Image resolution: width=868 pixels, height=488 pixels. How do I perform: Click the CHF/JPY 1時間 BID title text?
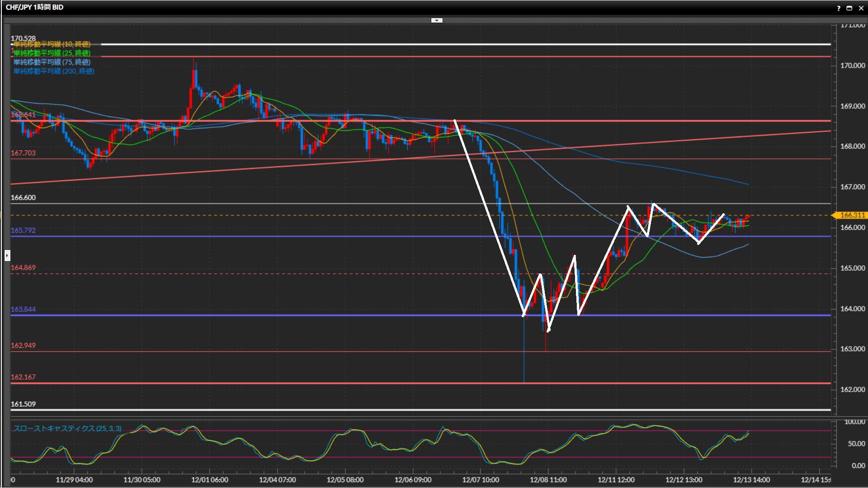34,7
